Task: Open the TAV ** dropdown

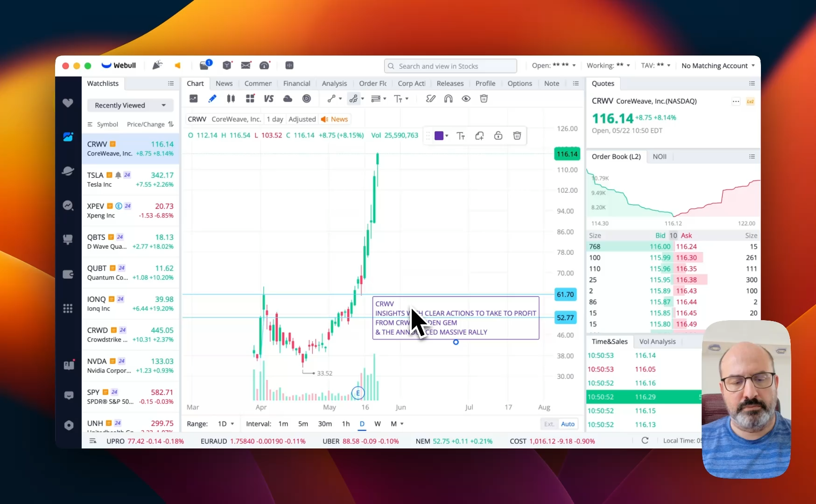Action: [x=656, y=65]
